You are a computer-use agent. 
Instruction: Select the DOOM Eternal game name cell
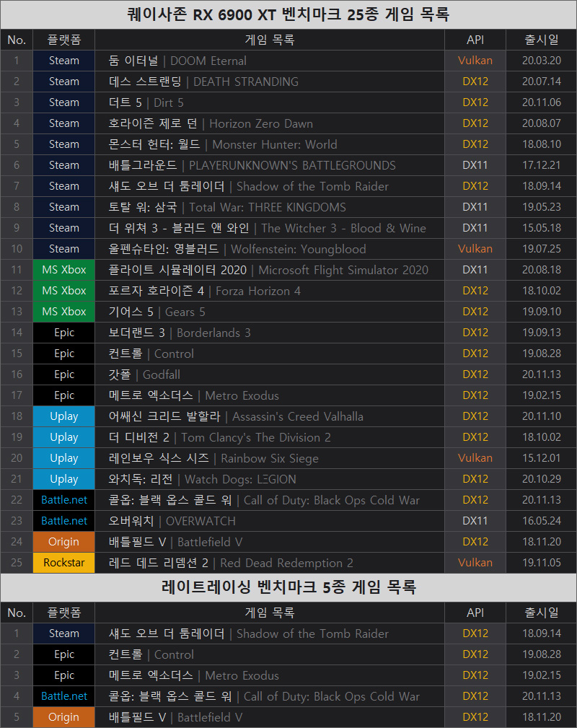point(270,61)
